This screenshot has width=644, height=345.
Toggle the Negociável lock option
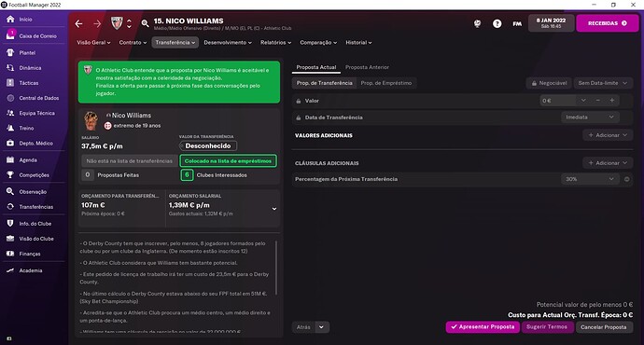click(549, 83)
